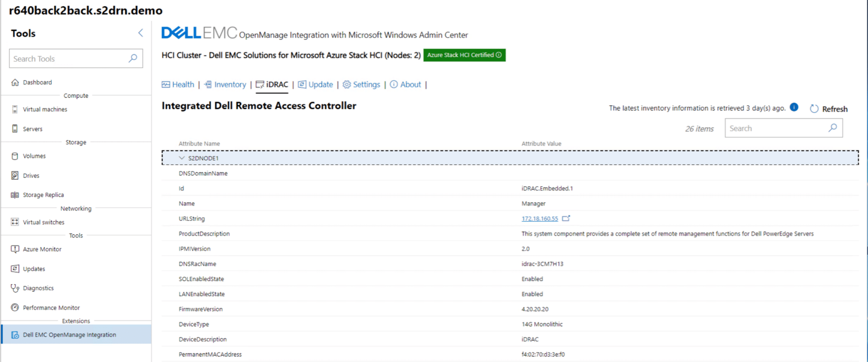Click the magnifier in attribute Search box
868x362 pixels.
[x=833, y=128]
